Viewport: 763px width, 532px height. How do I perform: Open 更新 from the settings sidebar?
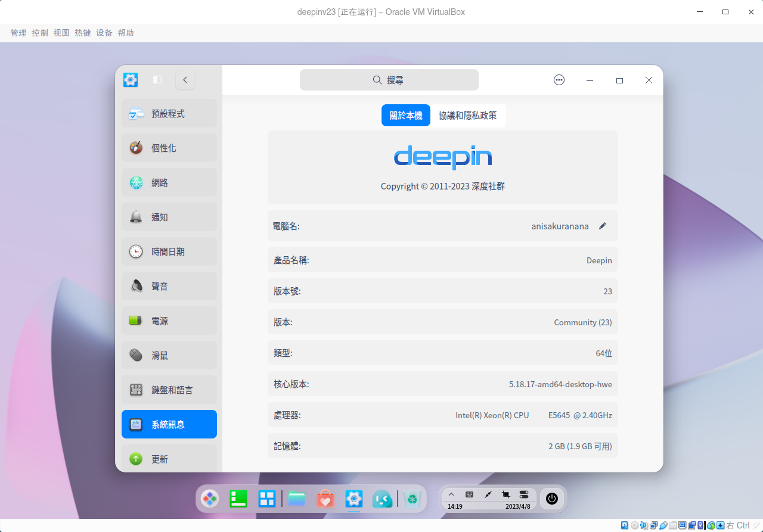pyautogui.click(x=160, y=459)
